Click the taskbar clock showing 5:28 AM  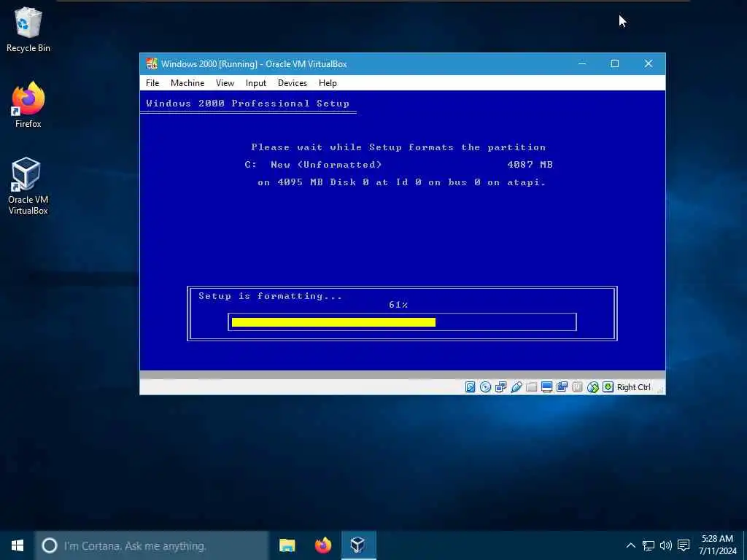tap(718, 545)
